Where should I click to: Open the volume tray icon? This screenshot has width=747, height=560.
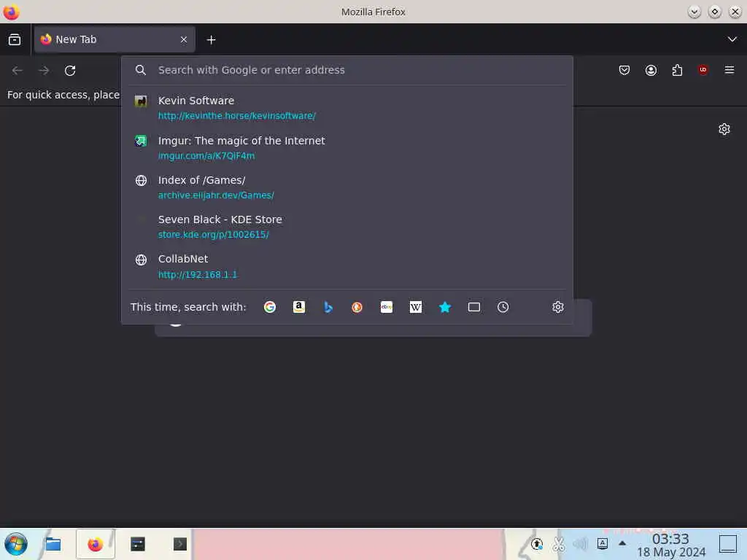coord(580,544)
